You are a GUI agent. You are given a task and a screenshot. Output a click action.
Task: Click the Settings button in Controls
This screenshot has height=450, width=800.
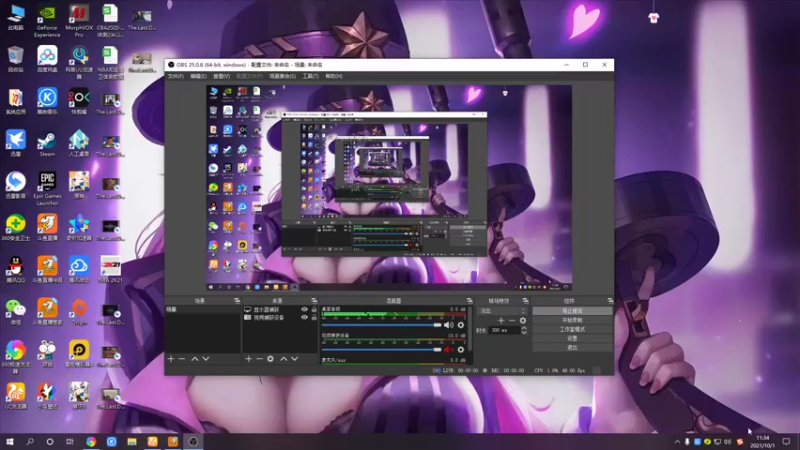pos(572,338)
